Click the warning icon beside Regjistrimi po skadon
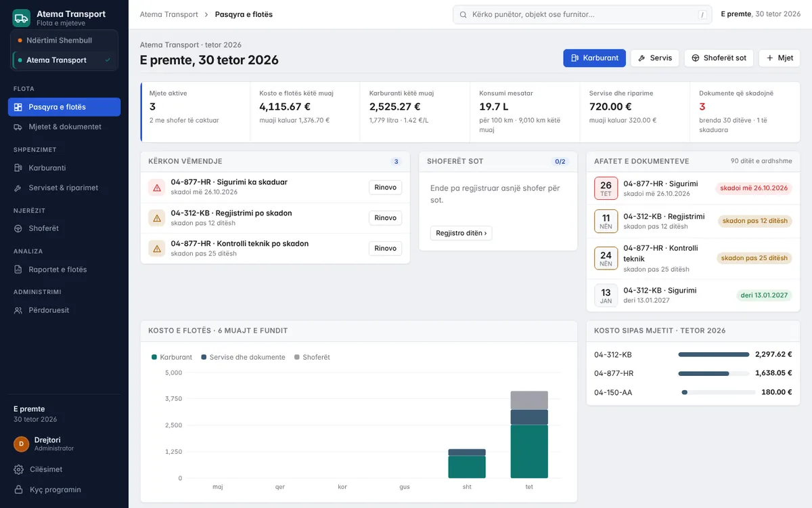The width and height of the screenshot is (812, 508). click(157, 218)
